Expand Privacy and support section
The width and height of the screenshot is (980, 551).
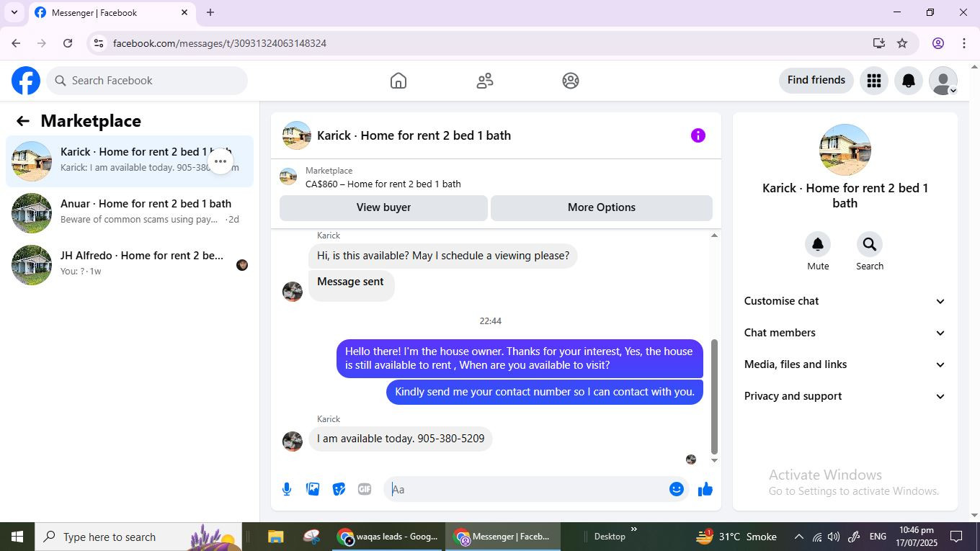[x=845, y=396]
